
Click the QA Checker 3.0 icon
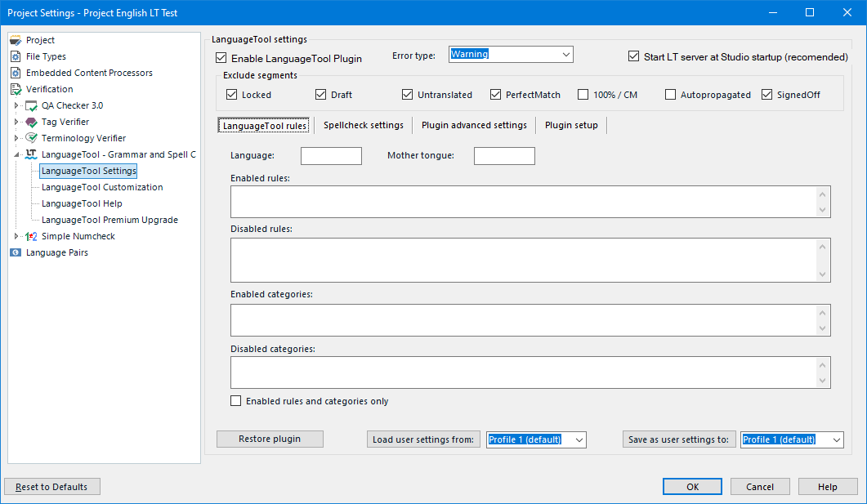[x=31, y=105]
